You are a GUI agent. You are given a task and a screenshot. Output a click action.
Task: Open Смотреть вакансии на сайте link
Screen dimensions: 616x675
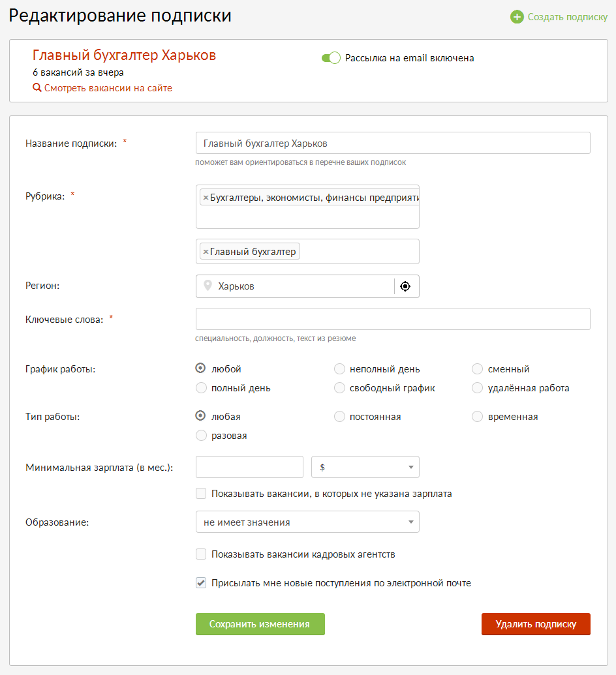click(108, 88)
